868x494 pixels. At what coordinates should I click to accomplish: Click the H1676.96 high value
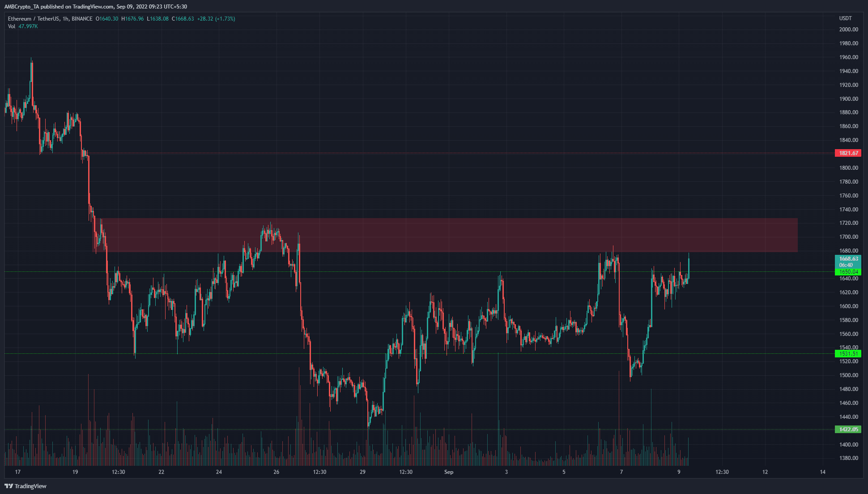132,19
